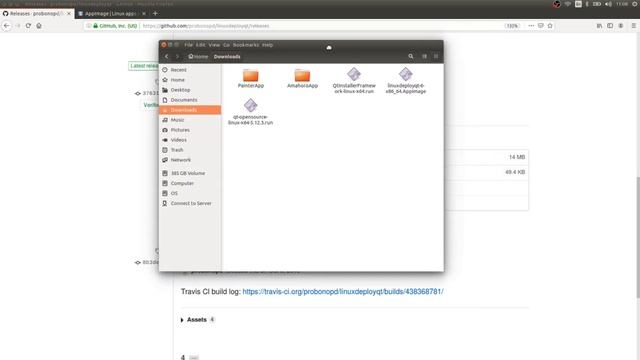Open the OS drive in sidebar
Image resolution: width=640 pixels, height=360 pixels.
[x=190, y=193]
